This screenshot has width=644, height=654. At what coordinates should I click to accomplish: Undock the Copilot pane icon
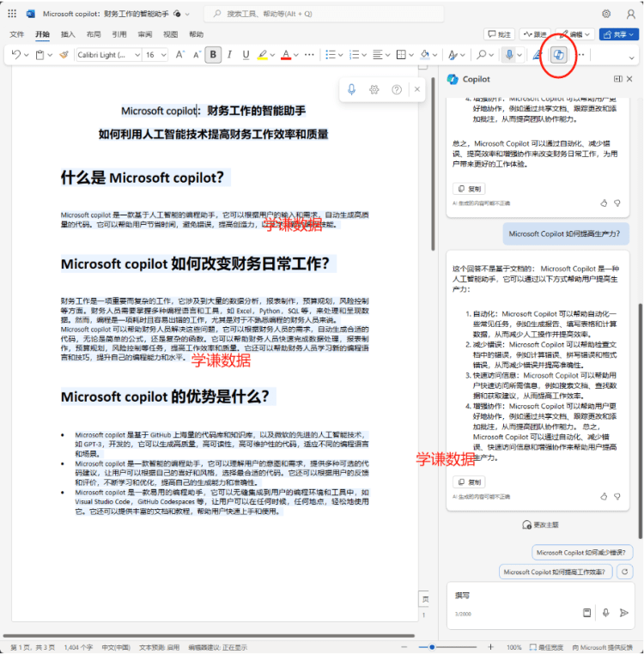coord(618,79)
